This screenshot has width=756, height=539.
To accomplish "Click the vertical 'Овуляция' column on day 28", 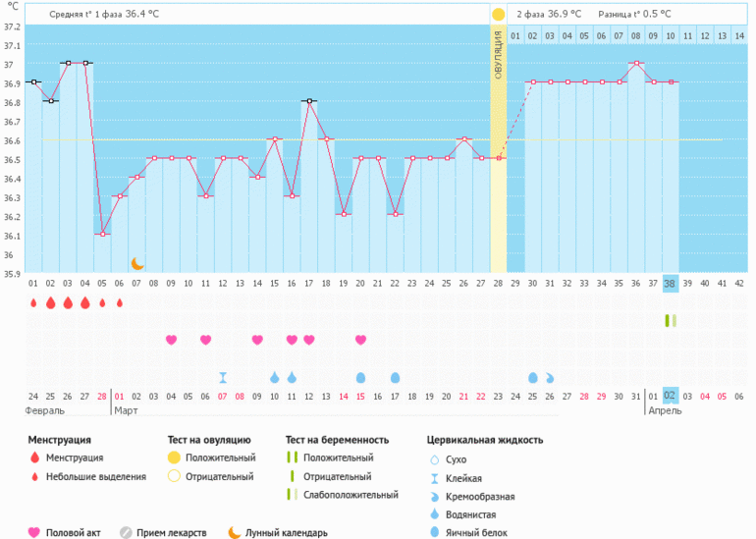I will click(498, 147).
